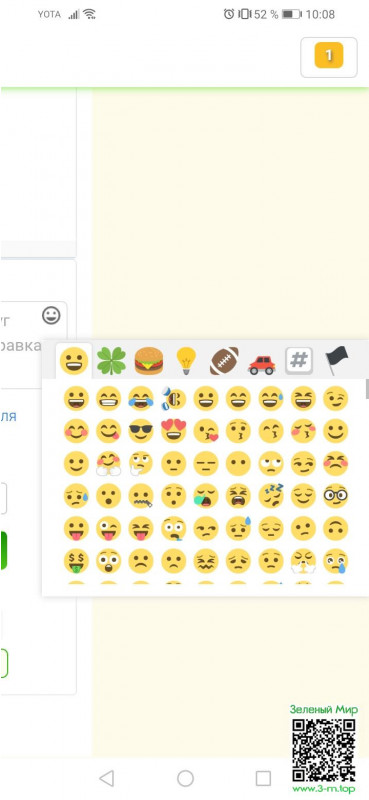Choose the upside-down face emoji

[336, 529]
